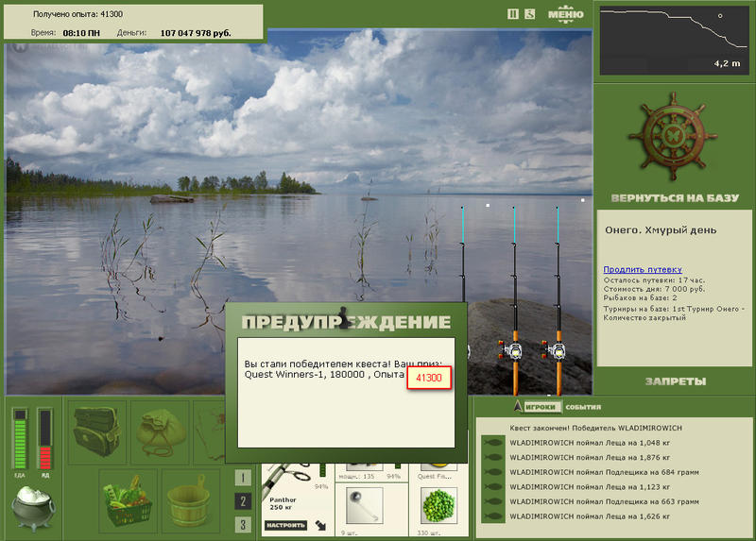Click ВЕРНУТЬСЯ НА БАЗУ
The width and height of the screenshot is (756, 541).
pyautogui.click(x=675, y=198)
